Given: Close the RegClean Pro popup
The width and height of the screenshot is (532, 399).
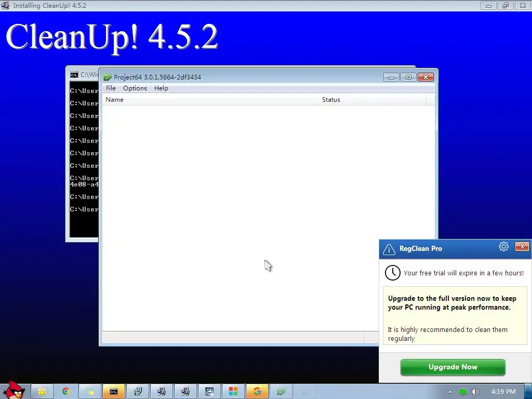Looking at the screenshot, I should pos(522,246).
